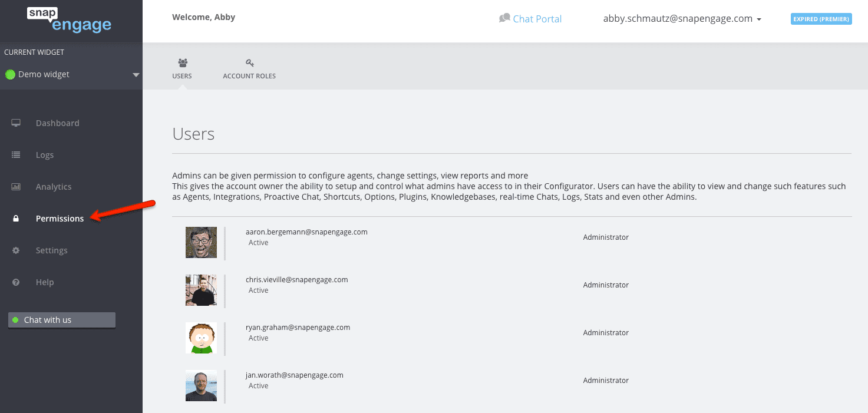Click the Users group icon
The image size is (868, 413).
pyautogui.click(x=182, y=62)
